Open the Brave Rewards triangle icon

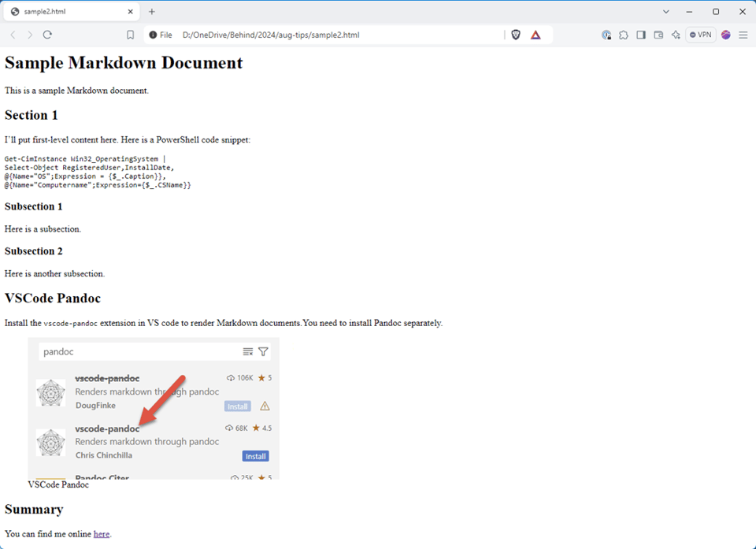tap(535, 35)
